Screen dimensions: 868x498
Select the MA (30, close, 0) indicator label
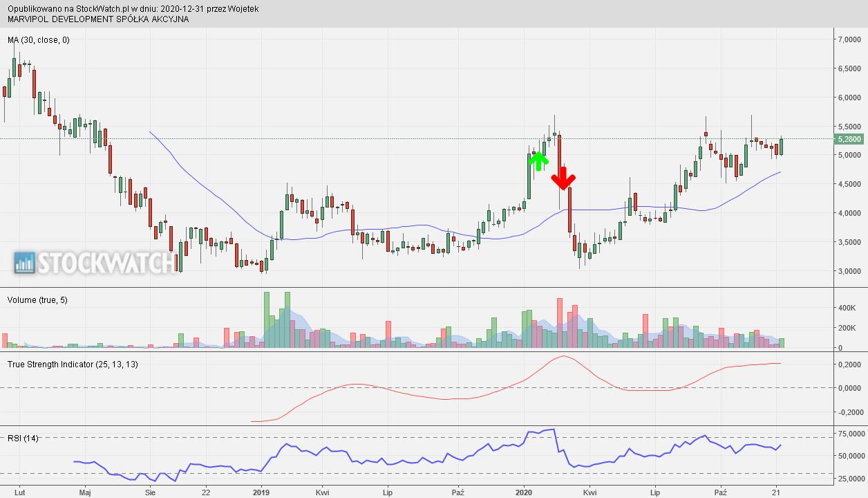coord(39,40)
